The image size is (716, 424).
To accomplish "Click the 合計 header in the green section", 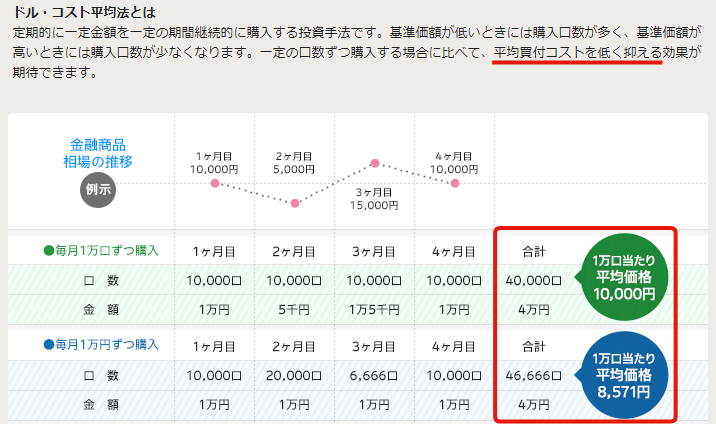I will point(533,251).
